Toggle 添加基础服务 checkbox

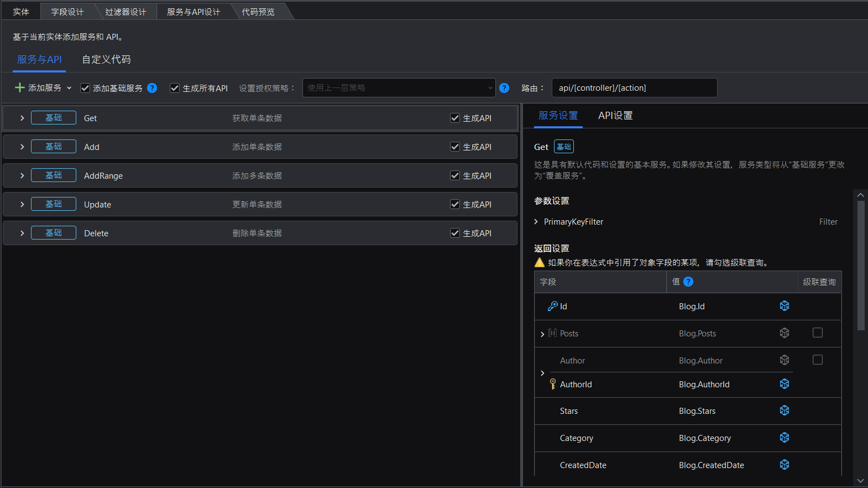pos(85,88)
